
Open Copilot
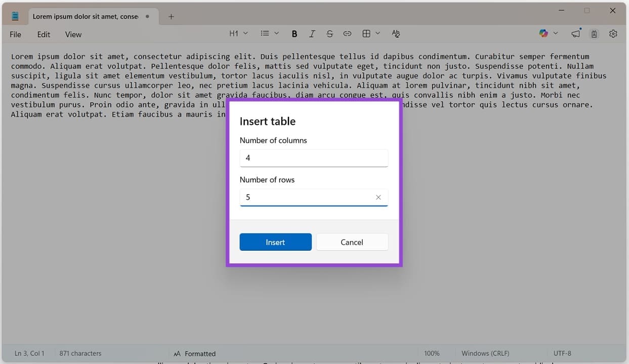(x=543, y=33)
